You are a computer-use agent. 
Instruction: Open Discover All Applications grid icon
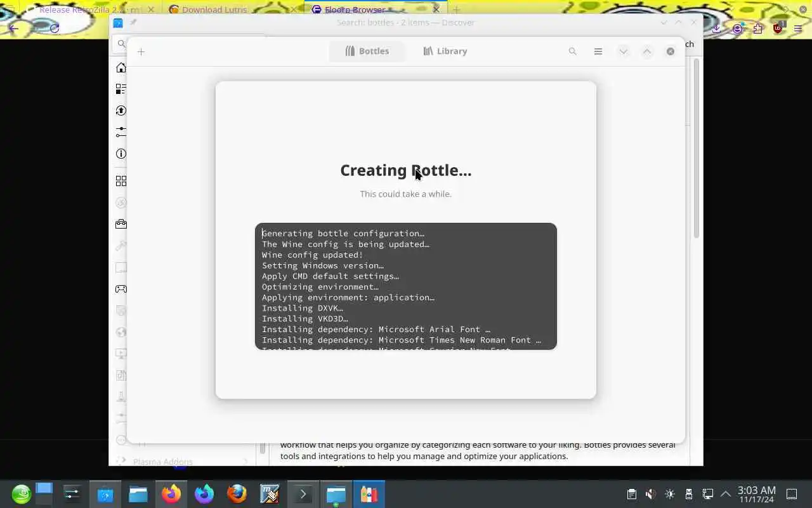[121, 181]
